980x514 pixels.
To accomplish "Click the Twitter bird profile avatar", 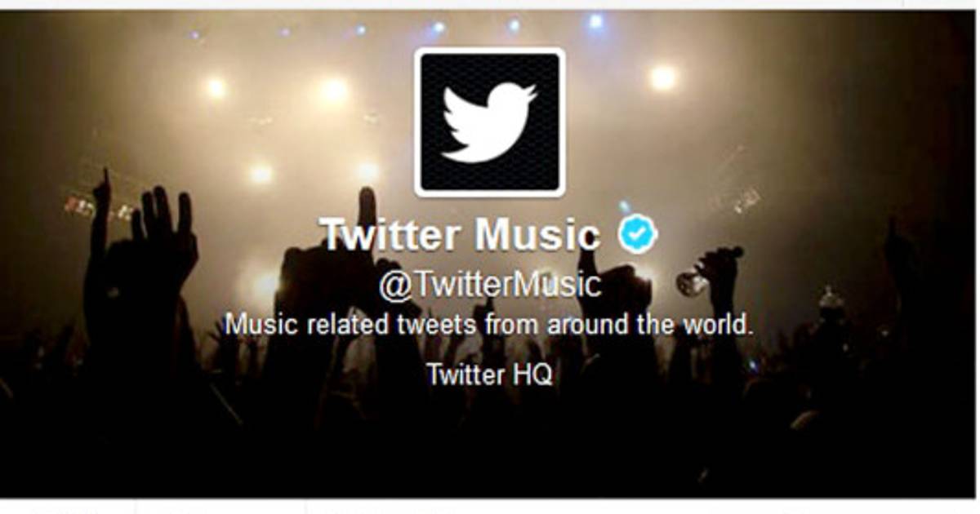I will click(x=489, y=122).
